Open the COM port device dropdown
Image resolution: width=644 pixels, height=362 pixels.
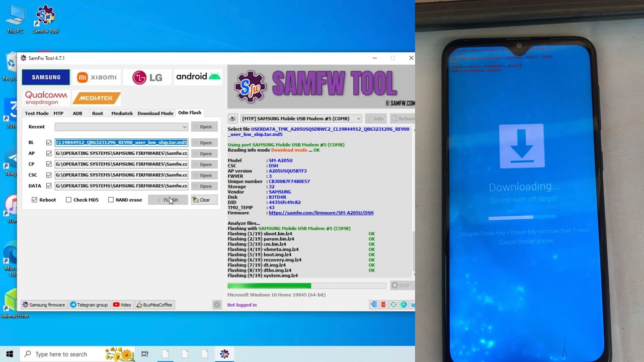coord(301,119)
